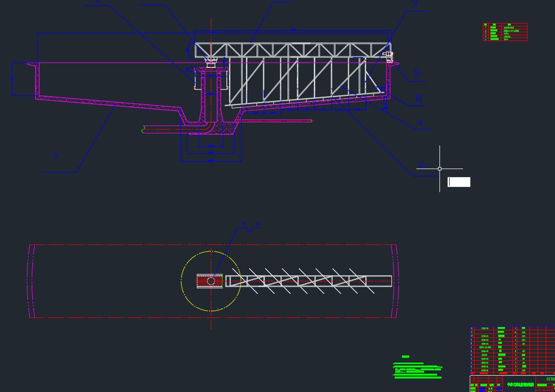Click balloon callout 8 on the truss
The image size is (555, 392).
[x=418, y=98]
